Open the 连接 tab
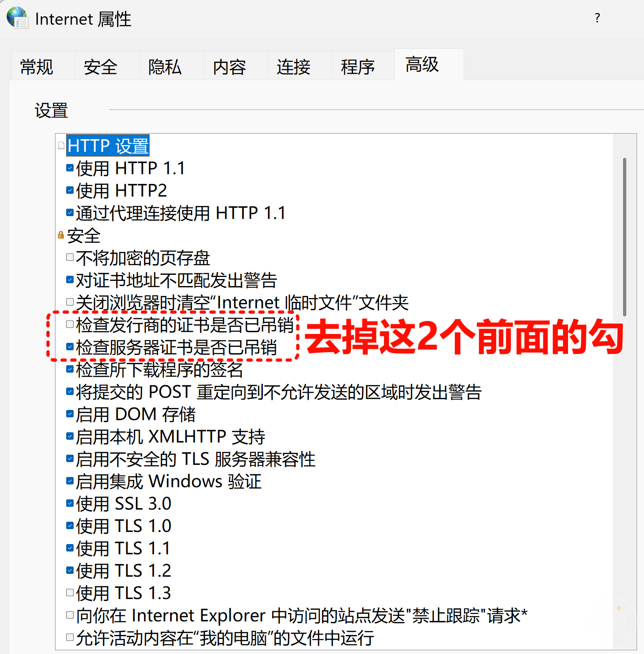The height and width of the screenshot is (654, 644). (x=294, y=67)
